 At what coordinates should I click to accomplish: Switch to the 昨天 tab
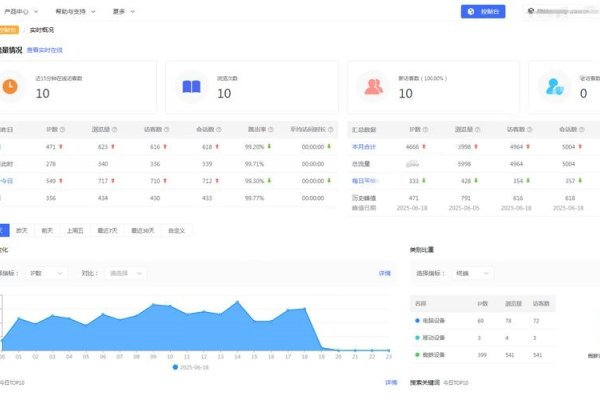click(22, 230)
